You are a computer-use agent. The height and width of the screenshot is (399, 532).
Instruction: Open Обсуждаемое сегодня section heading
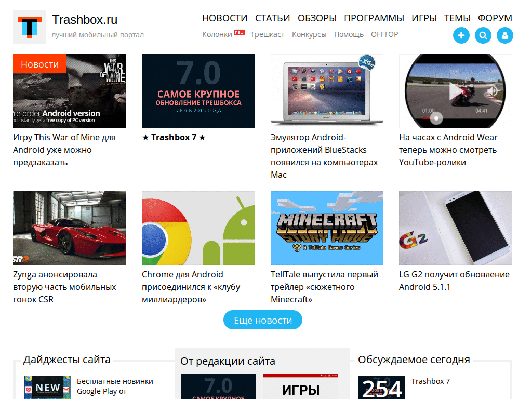pyautogui.click(x=414, y=360)
